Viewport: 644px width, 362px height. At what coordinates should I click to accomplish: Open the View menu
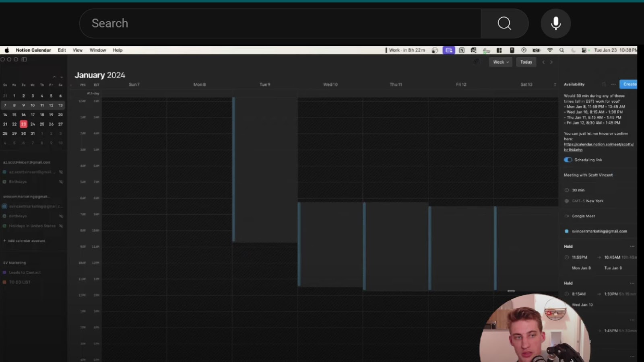pyautogui.click(x=78, y=50)
